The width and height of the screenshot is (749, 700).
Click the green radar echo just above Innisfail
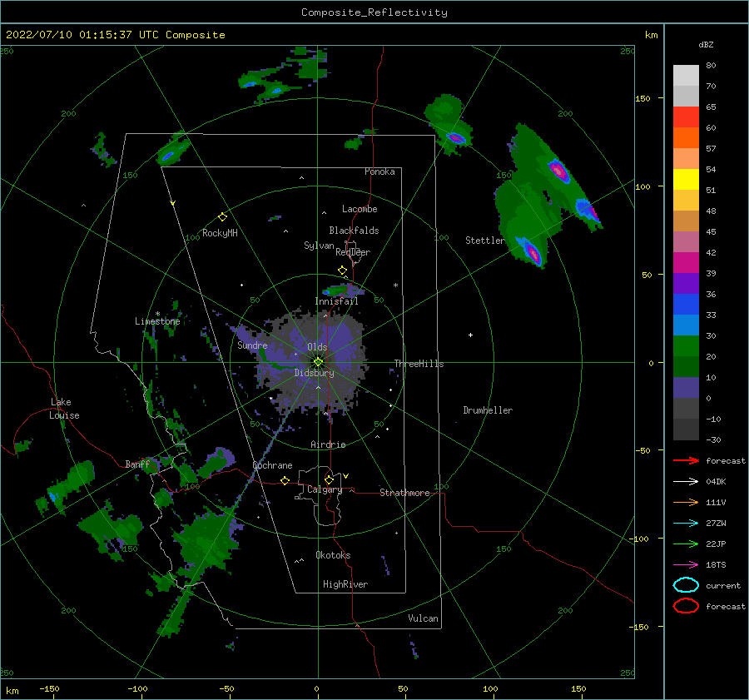341,290
